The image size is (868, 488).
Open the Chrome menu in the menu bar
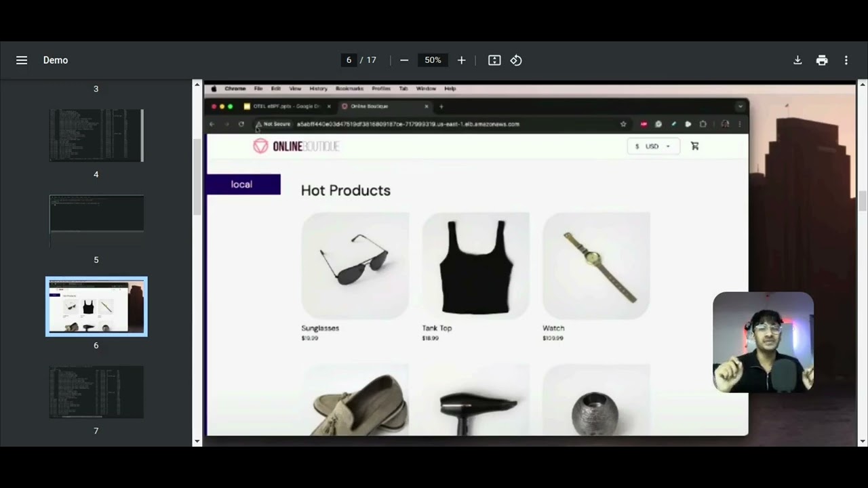click(x=235, y=89)
